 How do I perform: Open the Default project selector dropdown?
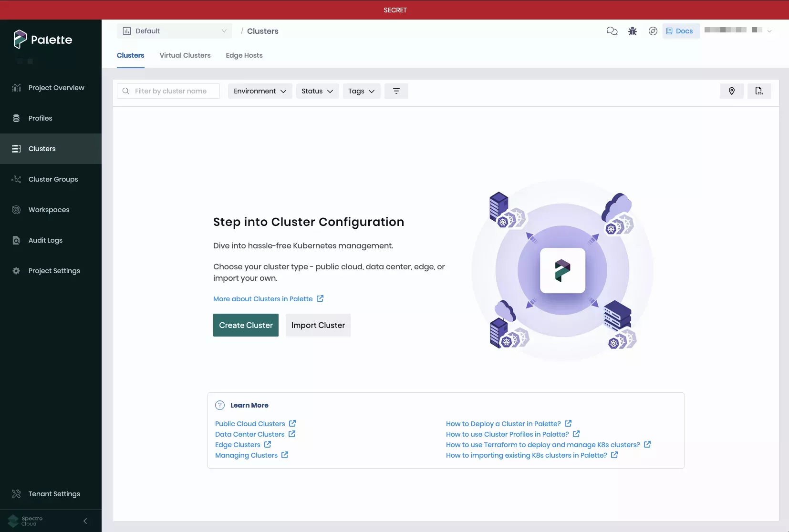point(175,31)
